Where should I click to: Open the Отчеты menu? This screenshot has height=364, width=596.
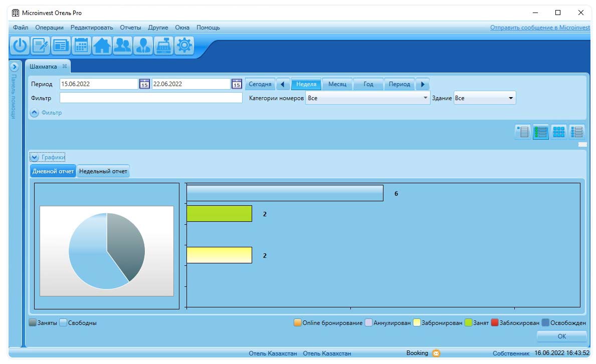click(130, 28)
